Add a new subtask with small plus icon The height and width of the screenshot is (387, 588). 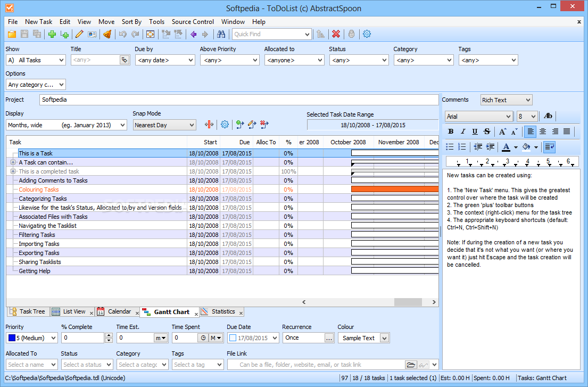[64, 34]
